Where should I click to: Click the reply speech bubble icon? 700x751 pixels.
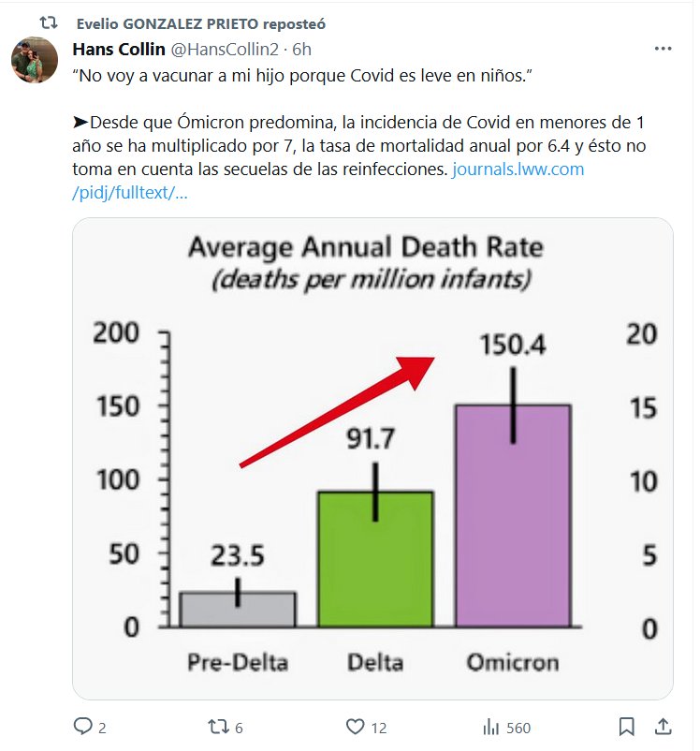83,727
